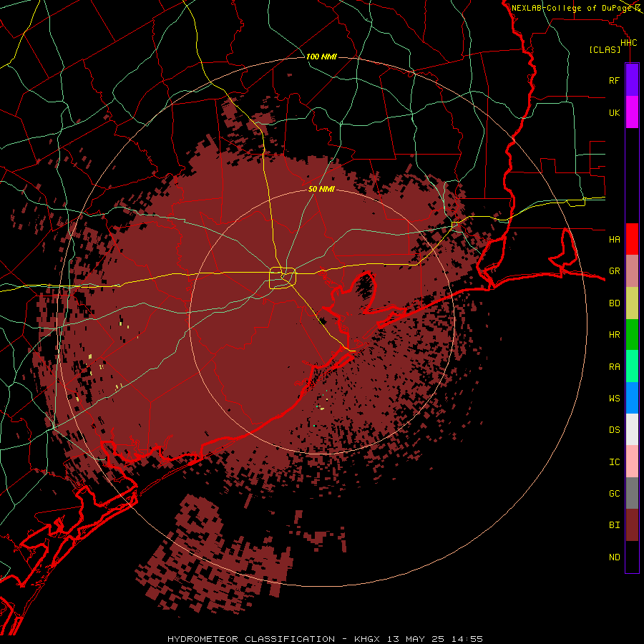Click the 'DS' legend label
Viewport: 644px width, 644px height.
[614, 429]
